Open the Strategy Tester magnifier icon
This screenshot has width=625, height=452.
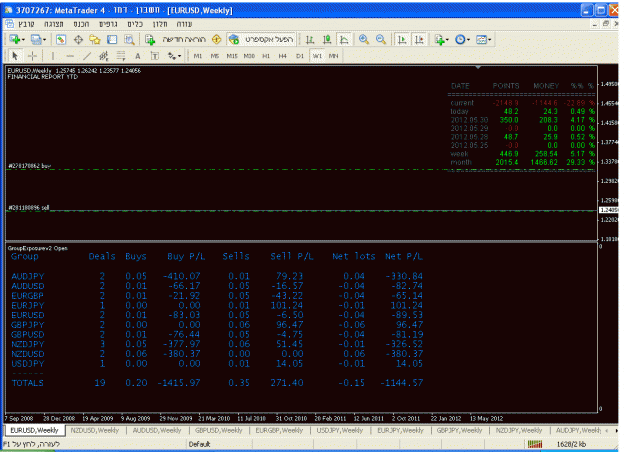click(x=129, y=39)
